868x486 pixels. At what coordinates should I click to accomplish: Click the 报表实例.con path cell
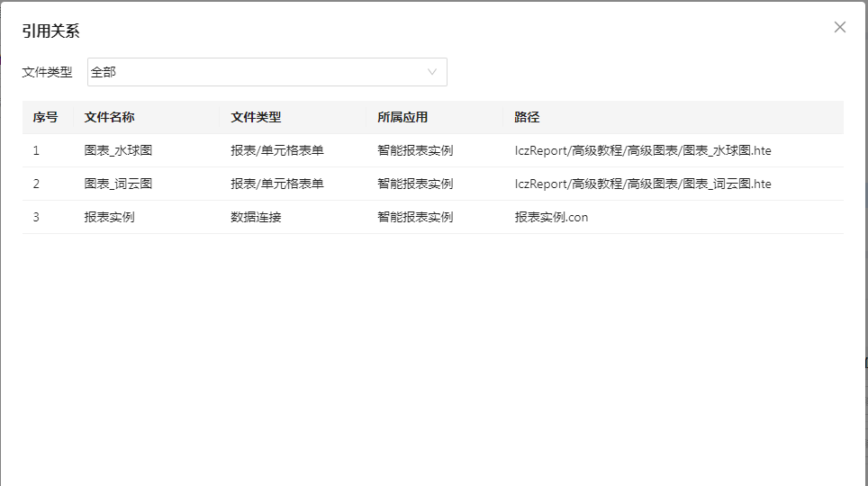coord(551,217)
